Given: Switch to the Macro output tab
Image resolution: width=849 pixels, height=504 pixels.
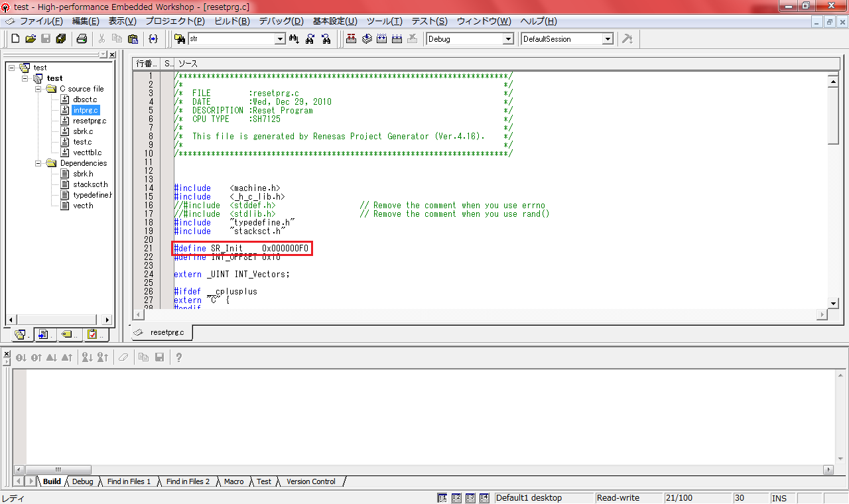Looking at the screenshot, I should pyautogui.click(x=234, y=481).
